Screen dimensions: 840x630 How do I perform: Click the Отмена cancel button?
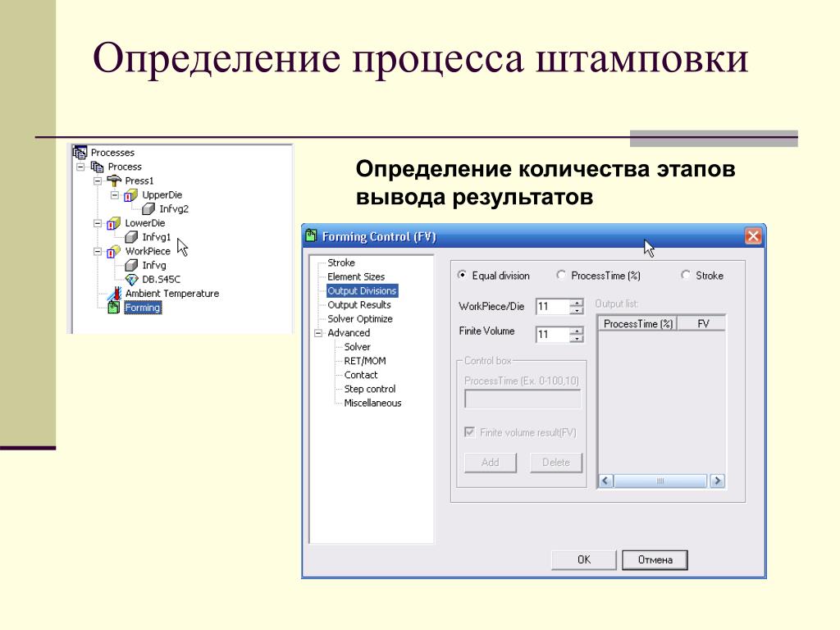coord(655,559)
